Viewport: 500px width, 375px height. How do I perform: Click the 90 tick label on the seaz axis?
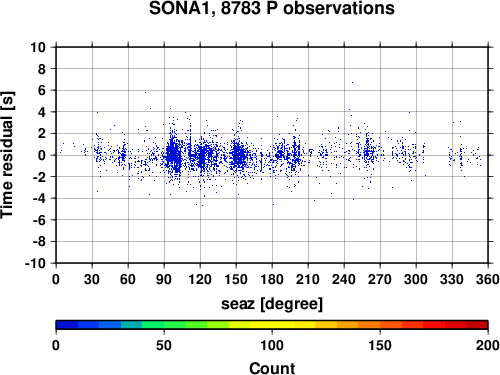tap(164, 279)
